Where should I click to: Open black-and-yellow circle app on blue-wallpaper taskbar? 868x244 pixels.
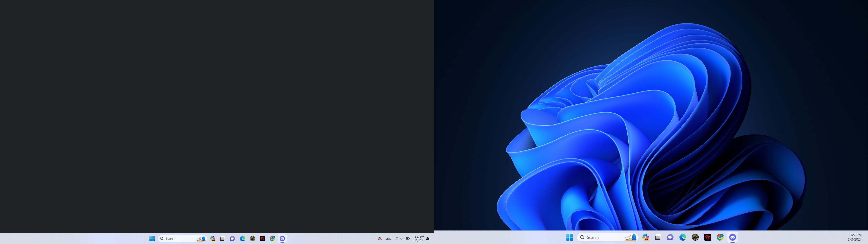point(695,237)
